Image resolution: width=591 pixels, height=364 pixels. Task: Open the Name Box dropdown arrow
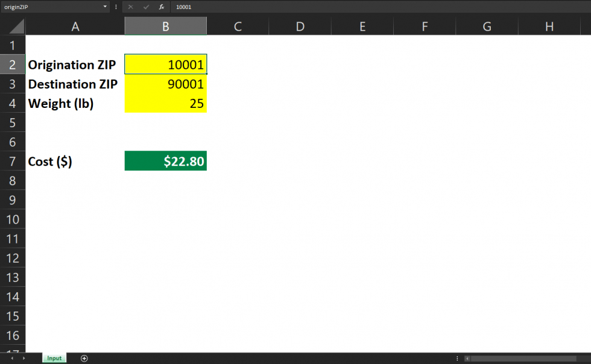(x=104, y=7)
